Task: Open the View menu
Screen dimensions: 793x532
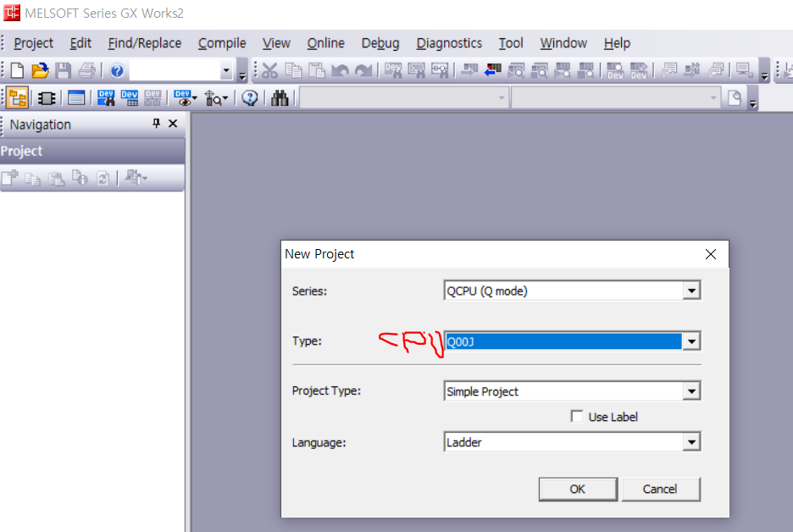Action: coord(276,43)
